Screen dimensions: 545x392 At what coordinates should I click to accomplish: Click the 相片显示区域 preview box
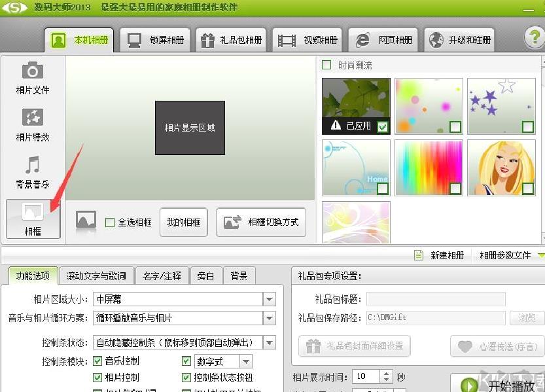coord(190,128)
